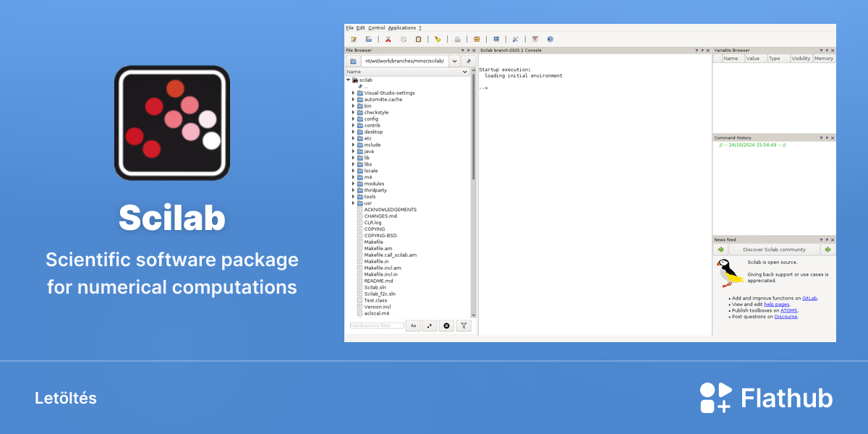Viewport: 868px width, 434px height.
Task: Follow the GitLab link
Action: point(810,298)
